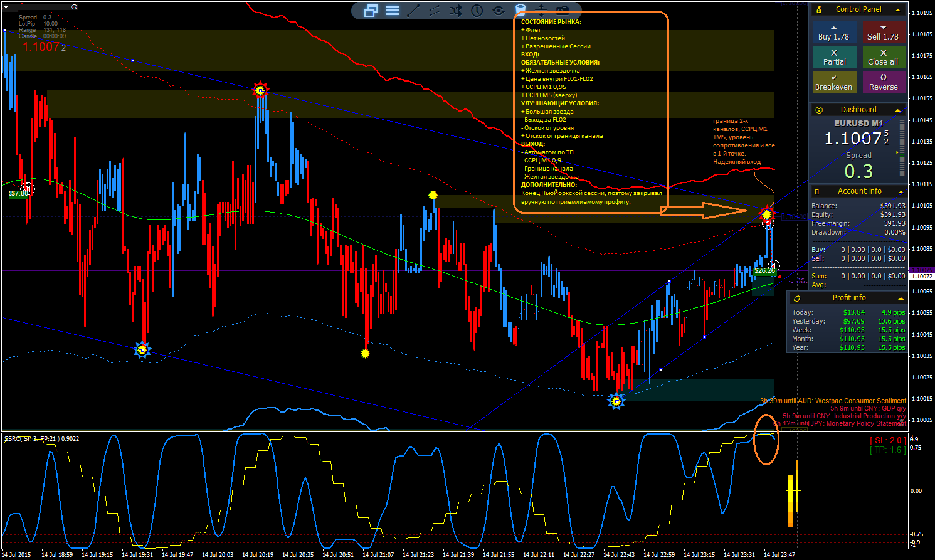Click the yellow star marker under the red candle
The width and height of the screenshot is (935, 560).
click(366, 354)
